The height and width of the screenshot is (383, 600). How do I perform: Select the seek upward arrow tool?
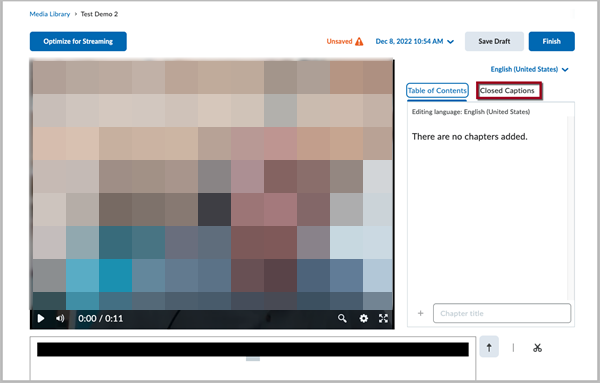[x=489, y=347]
